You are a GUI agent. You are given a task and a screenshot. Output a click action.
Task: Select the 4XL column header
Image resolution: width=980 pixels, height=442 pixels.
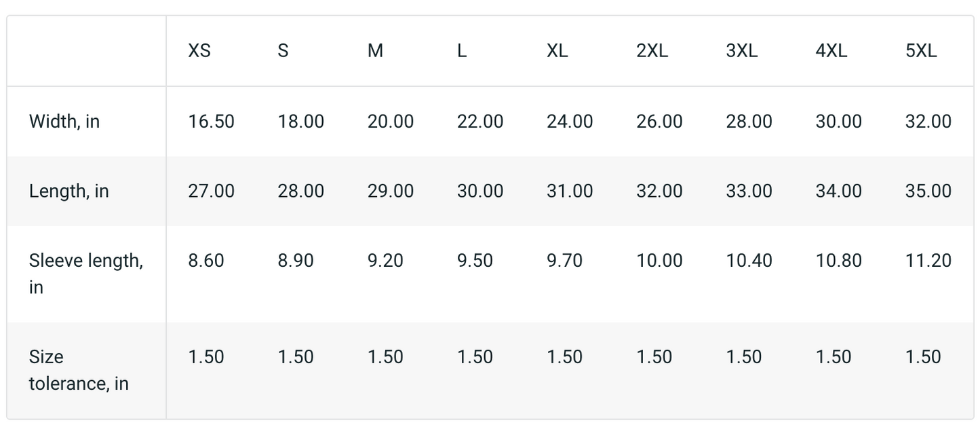tap(831, 51)
